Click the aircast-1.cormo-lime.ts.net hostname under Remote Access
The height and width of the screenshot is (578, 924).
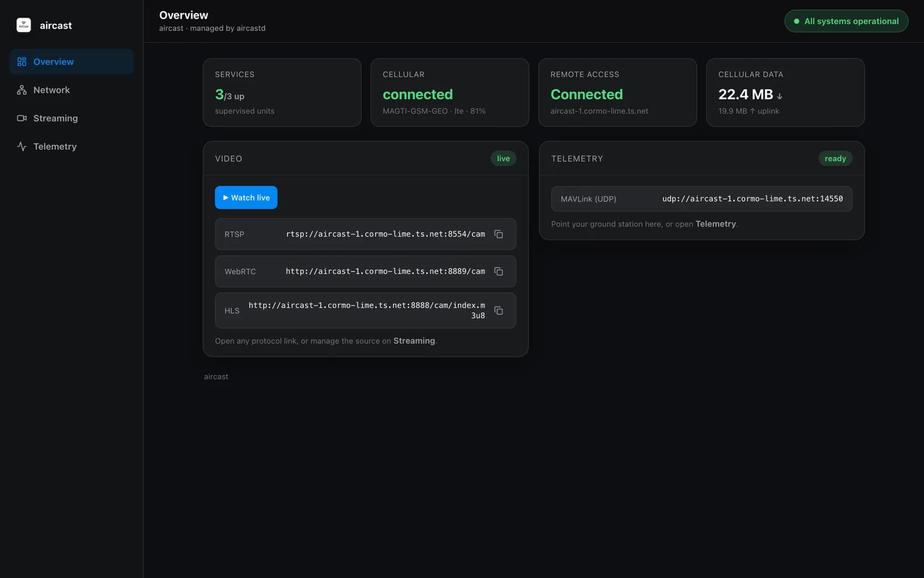click(599, 111)
